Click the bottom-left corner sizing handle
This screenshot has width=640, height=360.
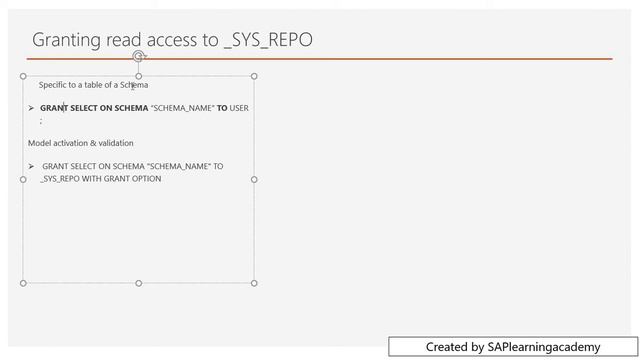[23, 283]
